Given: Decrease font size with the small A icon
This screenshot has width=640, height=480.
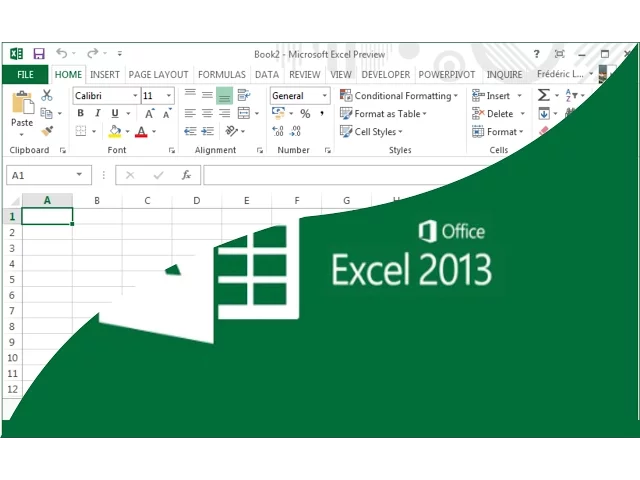Looking at the screenshot, I should (x=167, y=113).
